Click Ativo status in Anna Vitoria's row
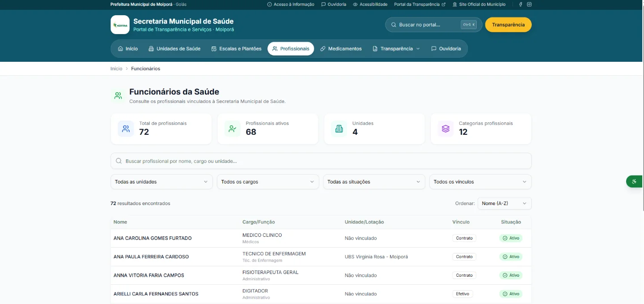 pyautogui.click(x=511, y=275)
